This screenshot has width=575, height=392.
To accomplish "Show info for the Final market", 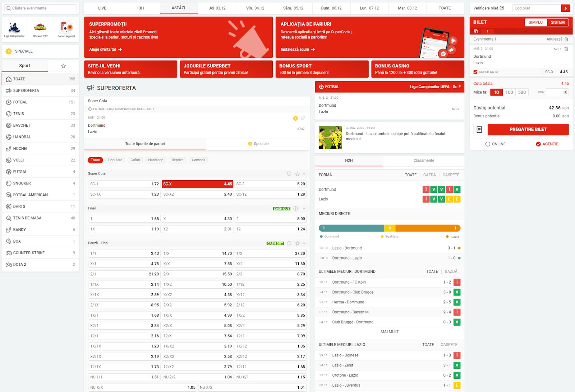I will point(295,209).
